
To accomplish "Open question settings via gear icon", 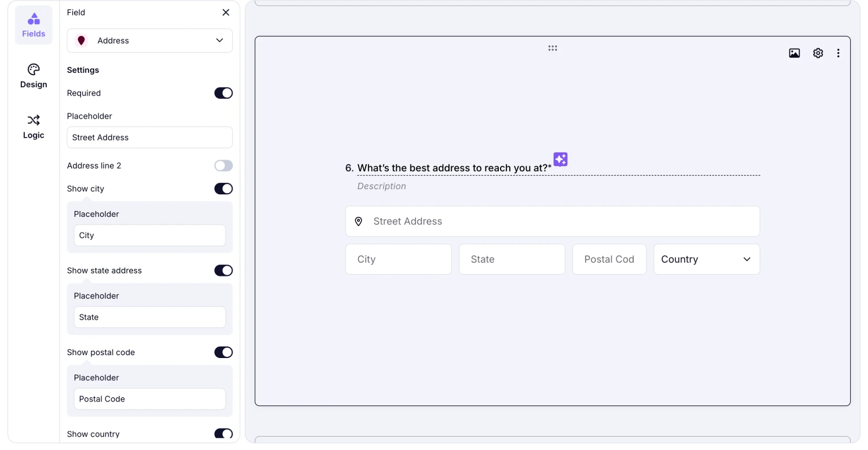I will [x=818, y=53].
